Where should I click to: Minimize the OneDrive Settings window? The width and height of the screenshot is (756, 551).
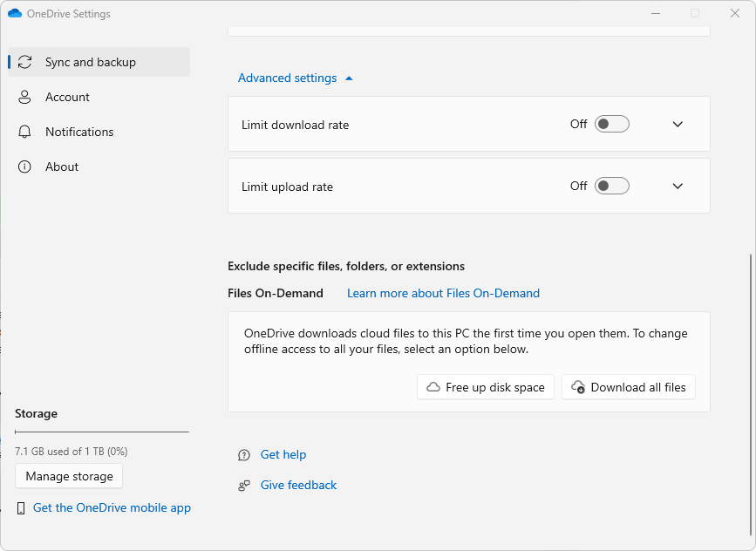point(656,13)
